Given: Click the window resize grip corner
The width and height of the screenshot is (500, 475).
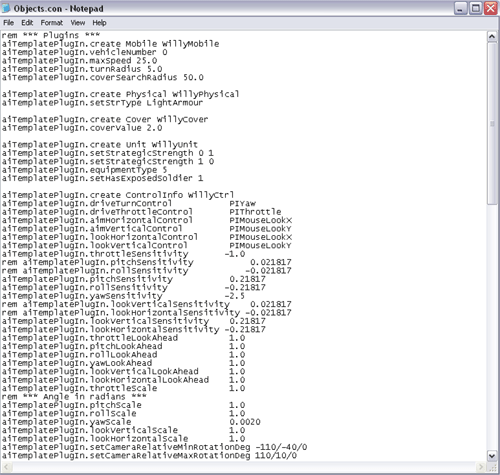Looking at the screenshot, I should point(492,467).
